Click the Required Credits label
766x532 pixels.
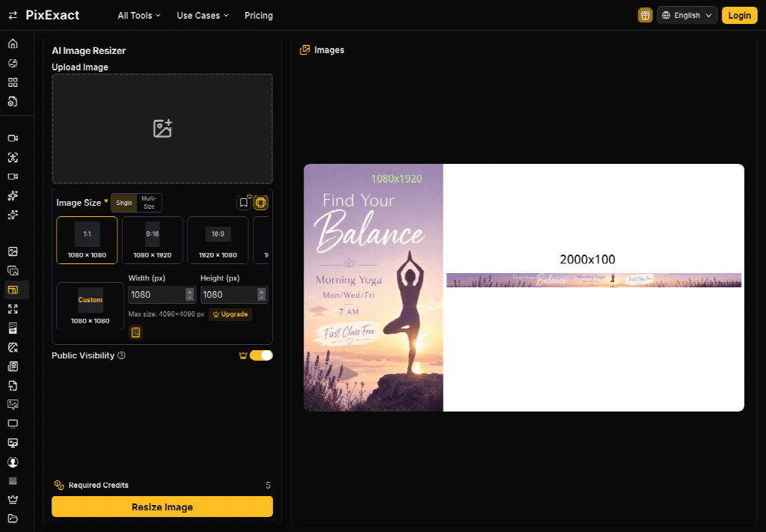(x=98, y=485)
